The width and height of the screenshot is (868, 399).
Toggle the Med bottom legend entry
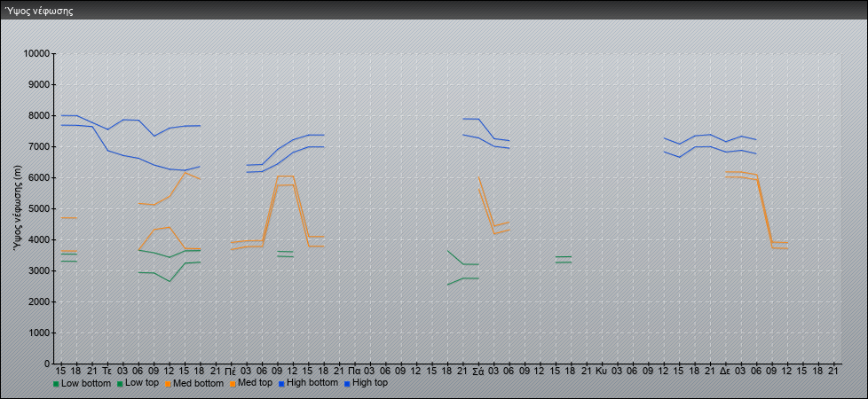[x=193, y=383]
